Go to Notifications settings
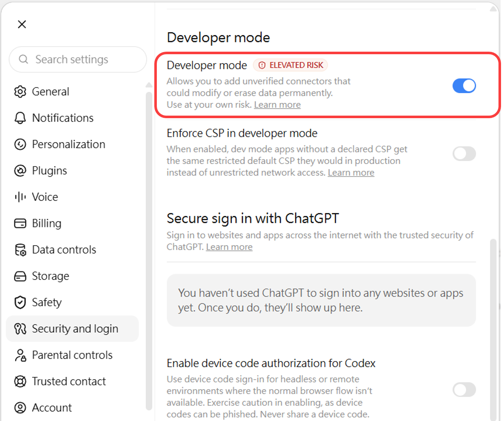This screenshot has height=421, width=504. tap(63, 118)
